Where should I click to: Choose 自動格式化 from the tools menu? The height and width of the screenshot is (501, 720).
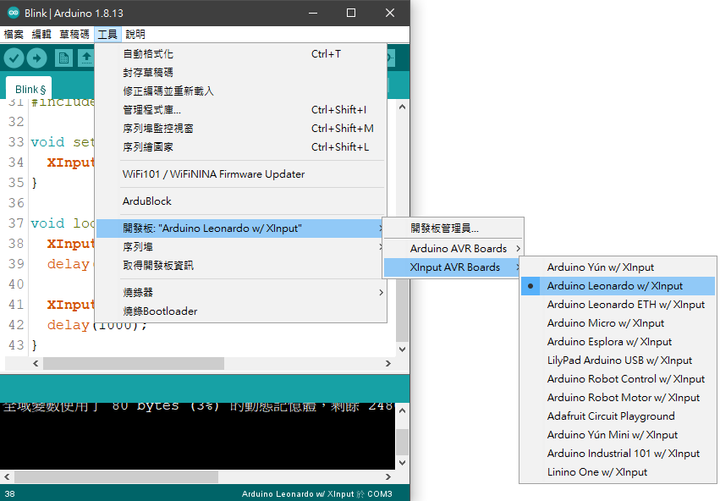[x=241, y=54]
